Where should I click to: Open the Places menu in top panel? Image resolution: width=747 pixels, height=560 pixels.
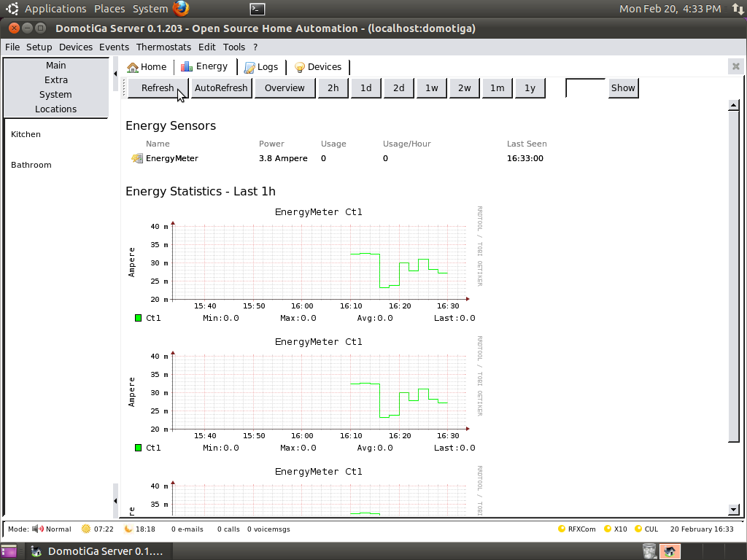(x=109, y=9)
